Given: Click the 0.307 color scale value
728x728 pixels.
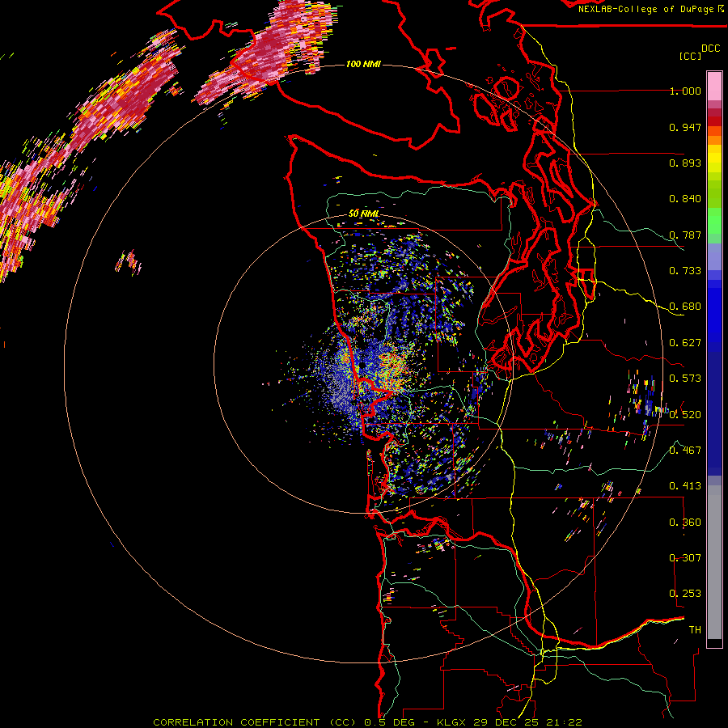Looking at the screenshot, I should coord(685,557).
